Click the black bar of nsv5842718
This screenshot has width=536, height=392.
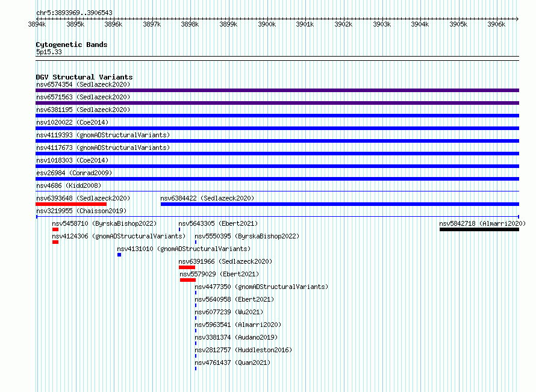[479, 229]
